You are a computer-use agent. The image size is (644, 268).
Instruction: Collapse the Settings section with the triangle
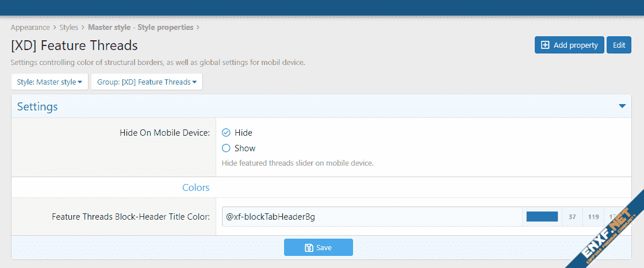[622, 106]
